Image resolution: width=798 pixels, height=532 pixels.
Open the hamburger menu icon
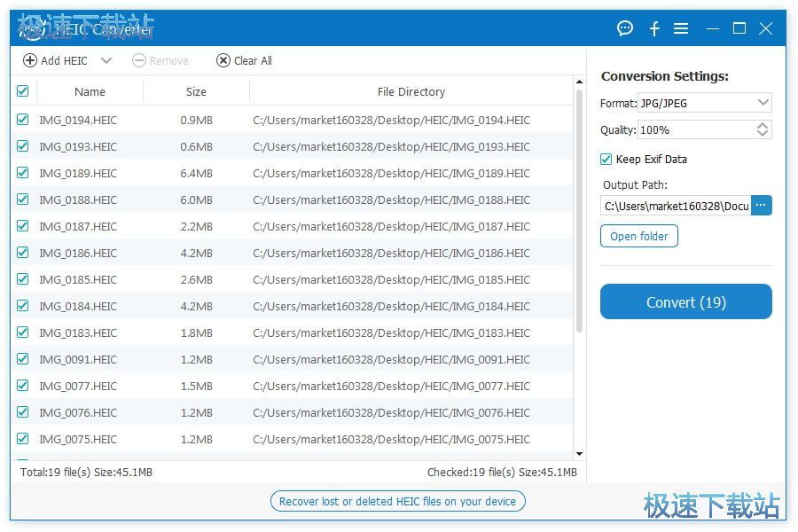(681, 28)
